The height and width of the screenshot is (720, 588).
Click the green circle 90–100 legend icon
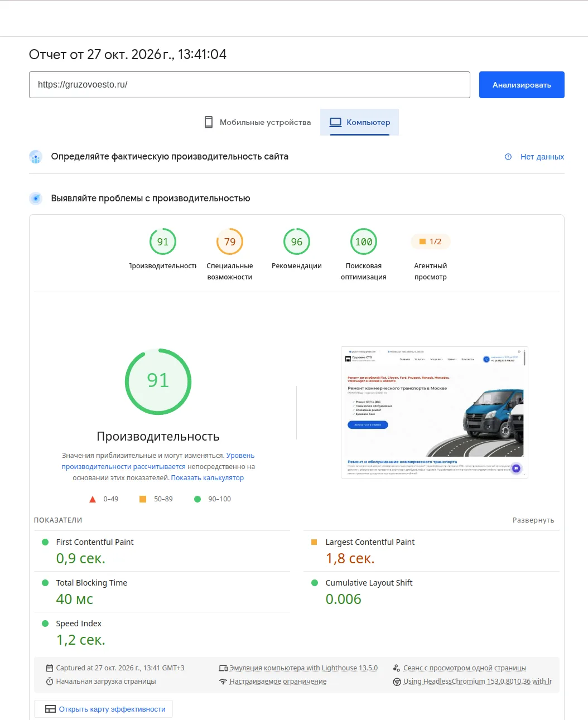point(197,499)
